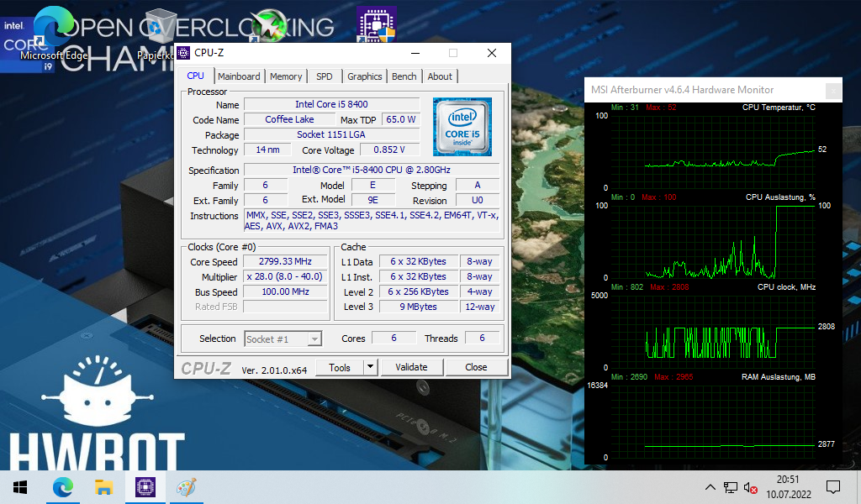Click the Cores count field
This screenshot has width=861, height=504.
394,339
